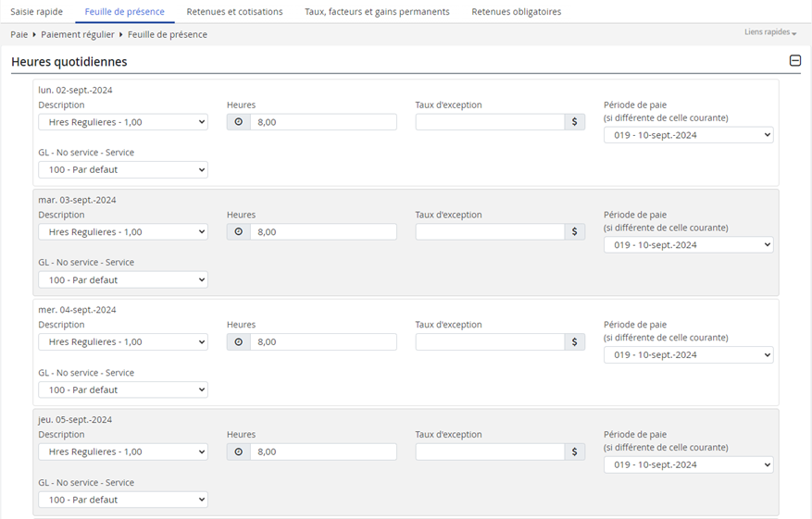
Task: Switch to the Saisie rapide tab
Action: tap(37, 12)
